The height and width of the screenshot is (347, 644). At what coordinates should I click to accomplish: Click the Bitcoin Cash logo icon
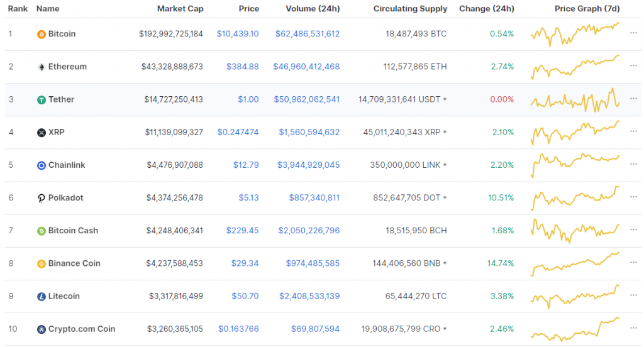41,231
